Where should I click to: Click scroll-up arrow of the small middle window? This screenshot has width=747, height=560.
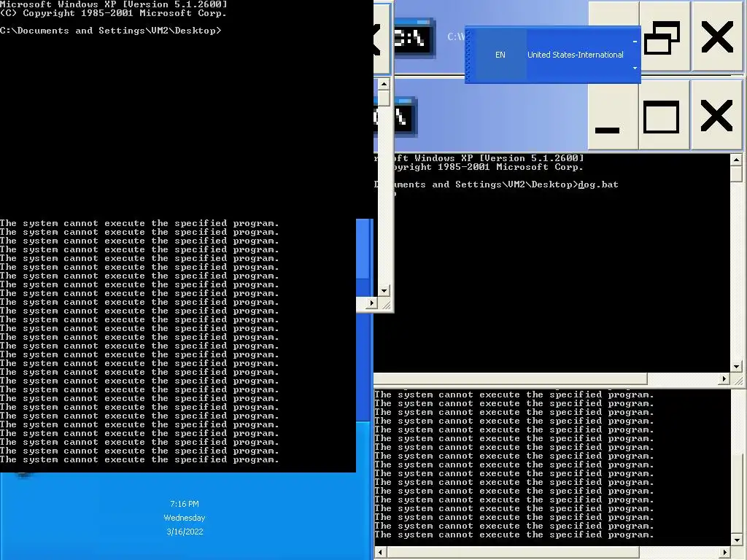384,85
